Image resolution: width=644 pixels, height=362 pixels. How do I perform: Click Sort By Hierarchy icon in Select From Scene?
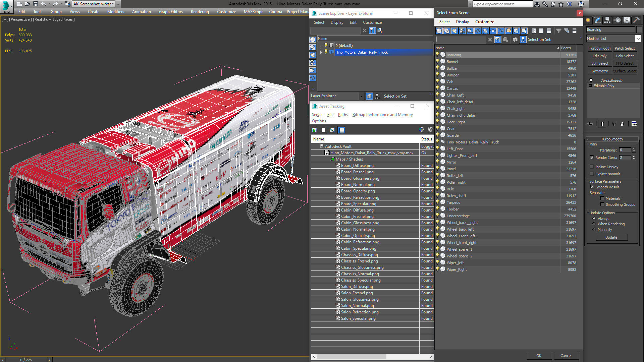click(x=523, y=40)
